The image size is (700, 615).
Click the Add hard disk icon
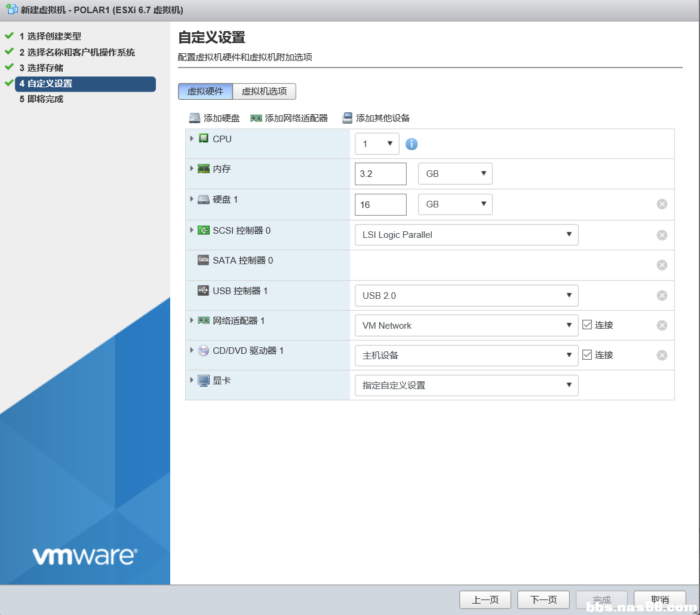coord(195,118)
